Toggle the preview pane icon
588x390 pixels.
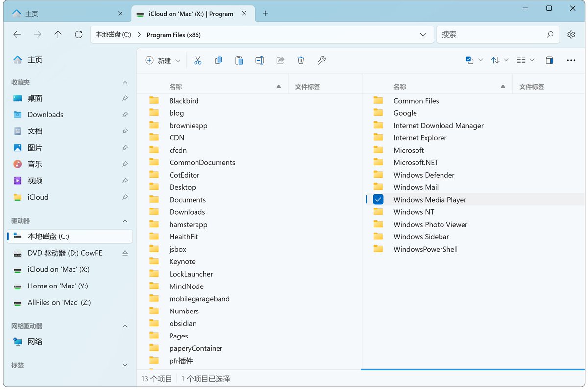[550, 60]
